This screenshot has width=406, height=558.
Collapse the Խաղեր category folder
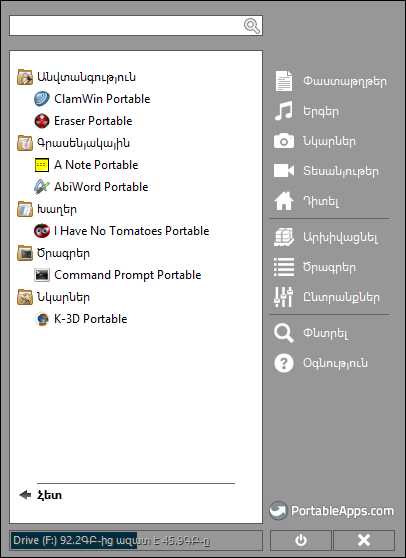pos(47,209)
